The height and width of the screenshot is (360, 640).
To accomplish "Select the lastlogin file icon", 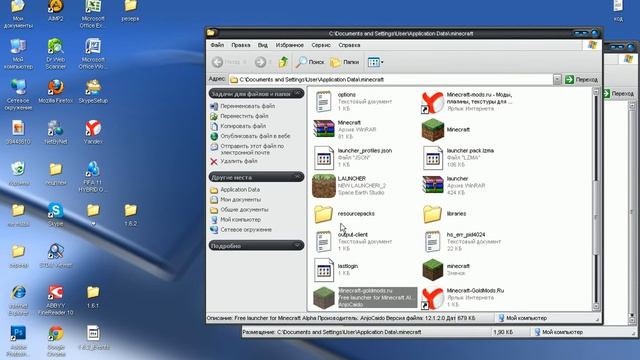I will coord(324,270).
